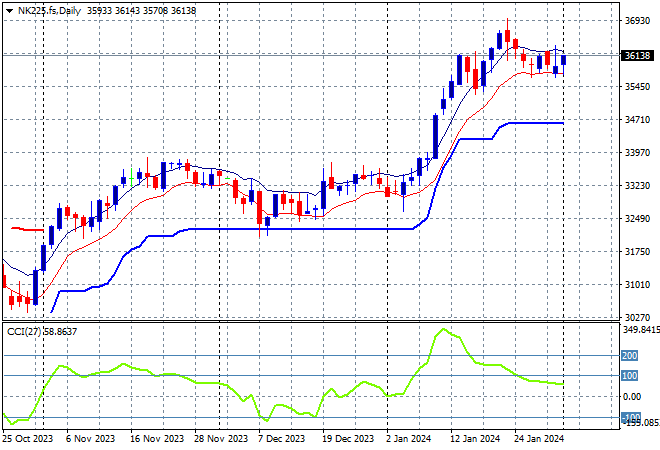Click the 19 Dec 2023 date label
This screenshot has width=660, height=450.
[348, 439]
